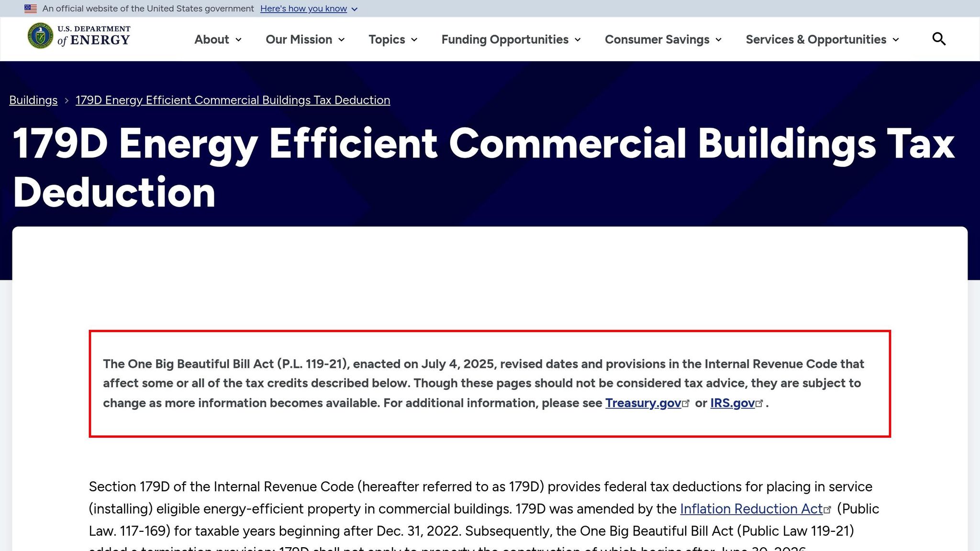
Task: Go to Buildings breadcrumb link
Action: pos(33,100)
